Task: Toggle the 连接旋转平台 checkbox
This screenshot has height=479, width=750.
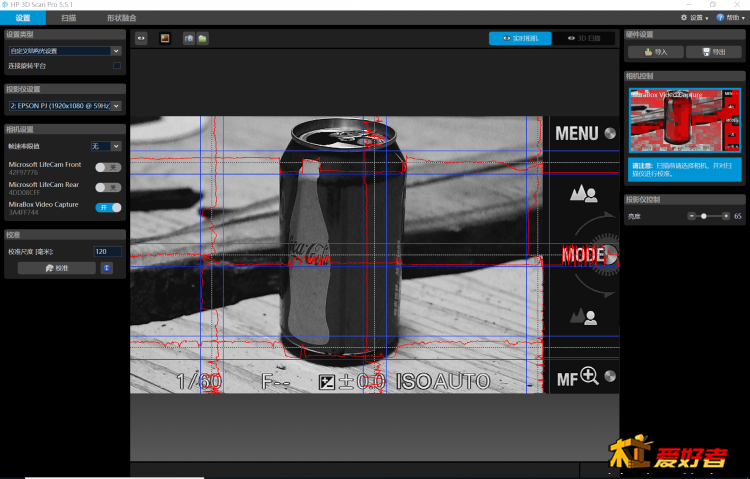Action: coord(117,66)
